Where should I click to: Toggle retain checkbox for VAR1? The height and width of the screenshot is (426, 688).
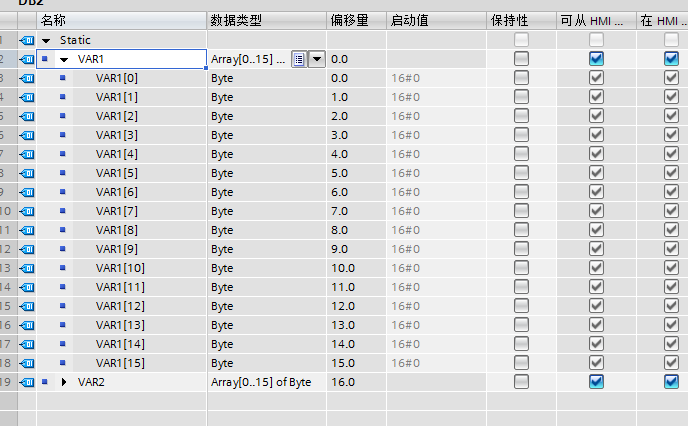(x=521, y=59)
